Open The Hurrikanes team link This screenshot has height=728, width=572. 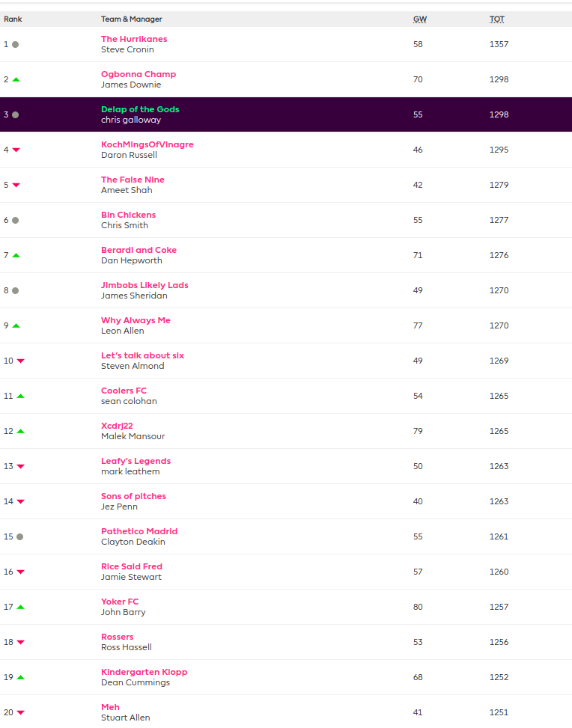tap(134, 39)
